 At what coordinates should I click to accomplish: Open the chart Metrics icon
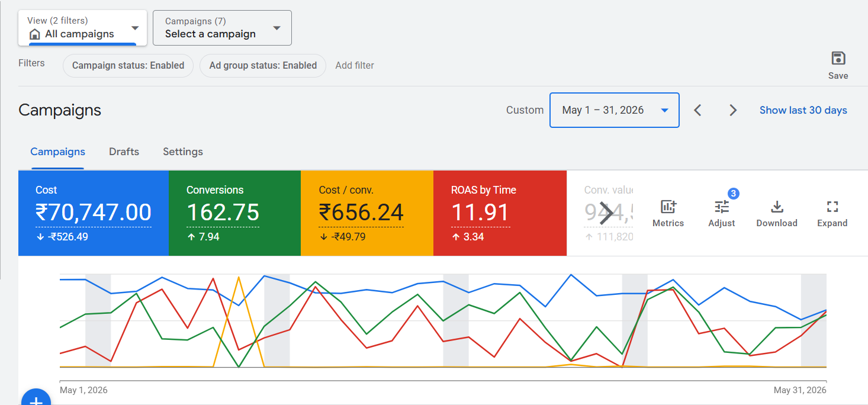pyautogui.click(x=668, y=214)
